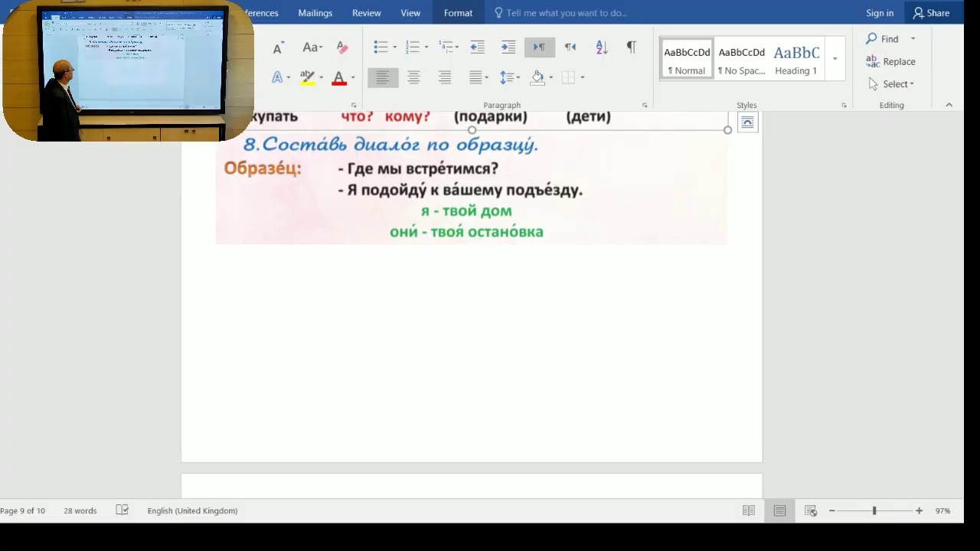Open the View tab
Viewport: 980px width, 551px height.
tap(410, 13)
